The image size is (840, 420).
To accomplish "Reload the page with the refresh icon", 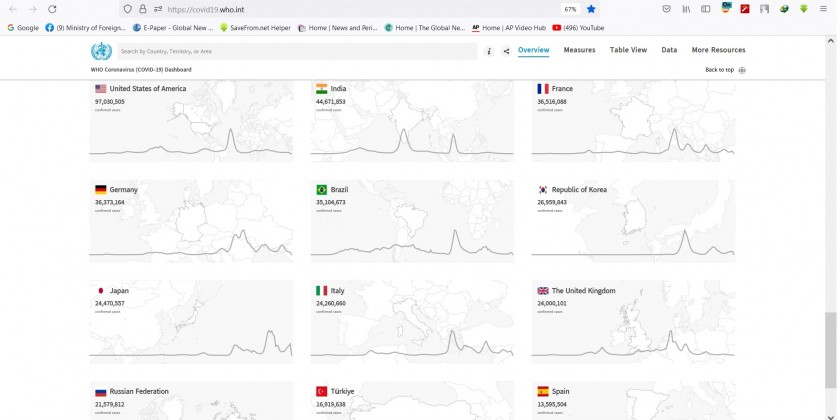I will pyautogui.click(x=52, y=9).
